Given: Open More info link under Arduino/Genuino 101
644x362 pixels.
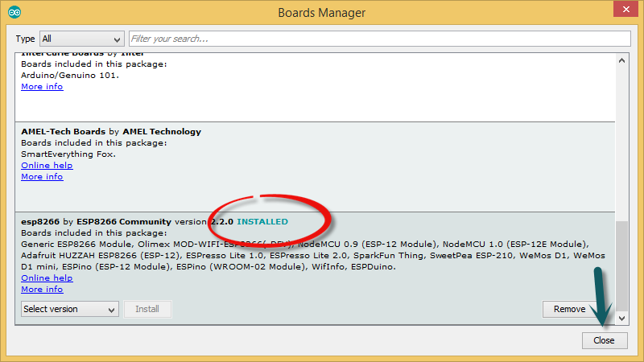Looking at the screenshot, I should 42,87.
